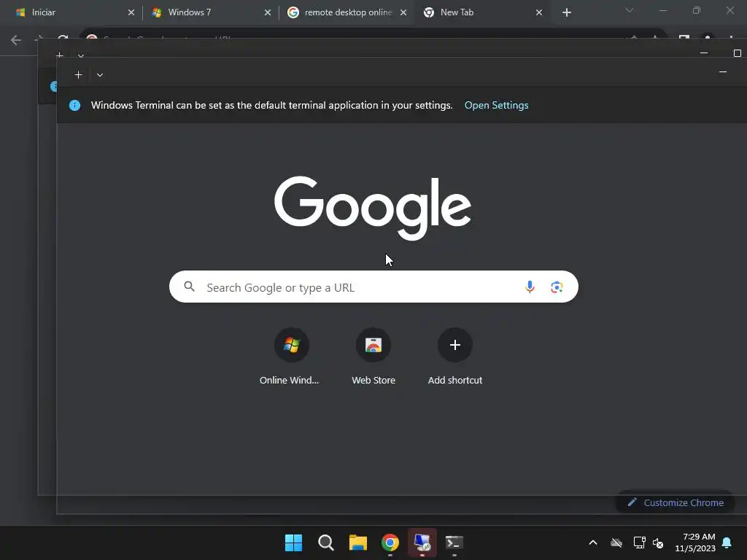Open a new browser tab with plus button
The image size is (747, 560).
click(x=566, y=12)
